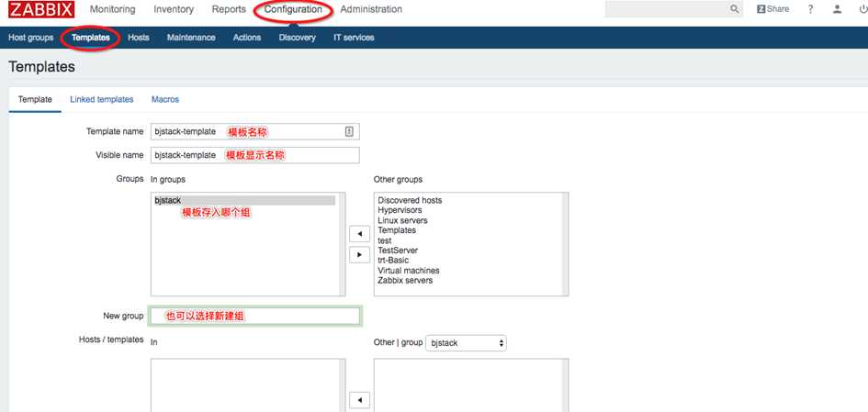Switch to Linked templates tab
This screenshot has width=868, height=412.
point(102,99)
